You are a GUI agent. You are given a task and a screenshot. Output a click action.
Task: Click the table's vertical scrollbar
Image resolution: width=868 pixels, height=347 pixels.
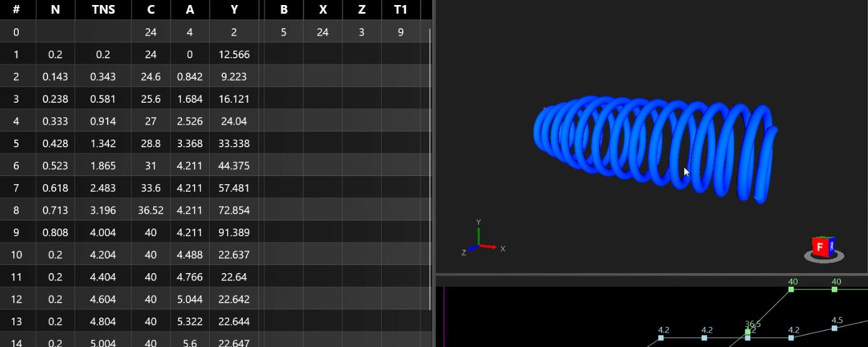[430, 169]
